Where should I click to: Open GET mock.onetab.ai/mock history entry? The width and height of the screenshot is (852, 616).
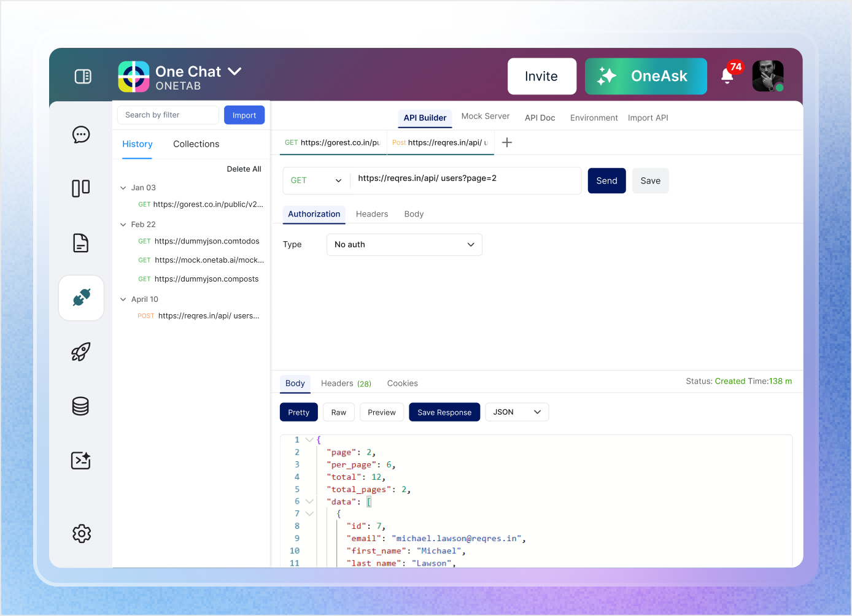click(201, 260)
